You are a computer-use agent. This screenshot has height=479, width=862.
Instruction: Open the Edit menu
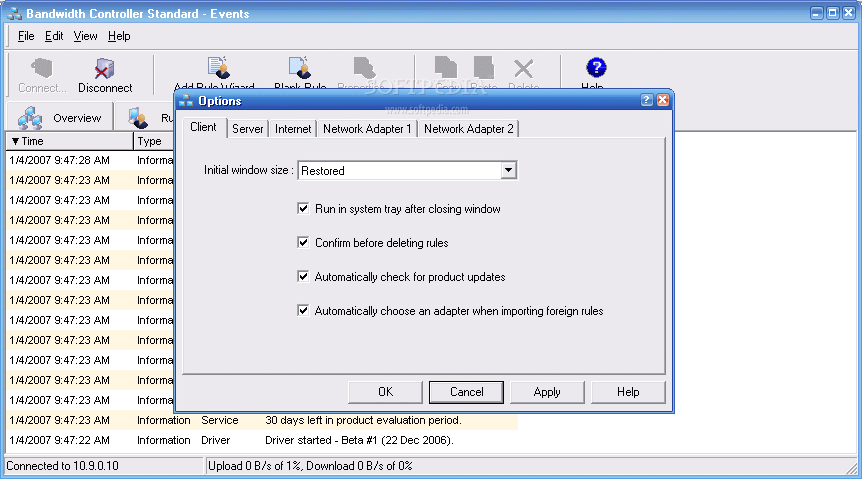tap(54, 36)
